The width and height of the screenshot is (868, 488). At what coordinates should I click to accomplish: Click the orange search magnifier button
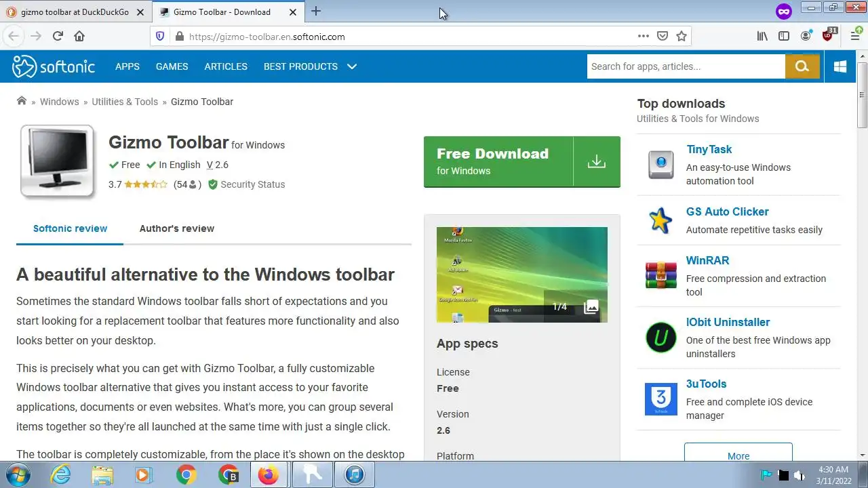(x=802, y=66)
